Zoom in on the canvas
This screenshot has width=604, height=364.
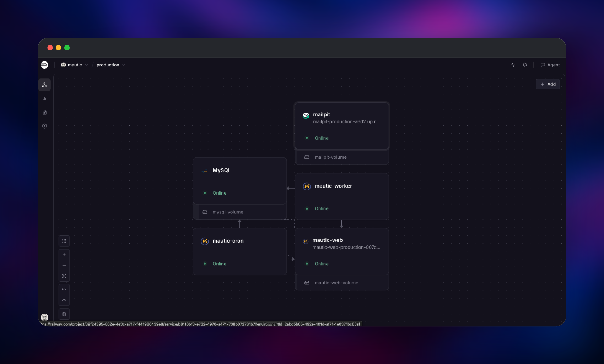click(x=64, y=255)
